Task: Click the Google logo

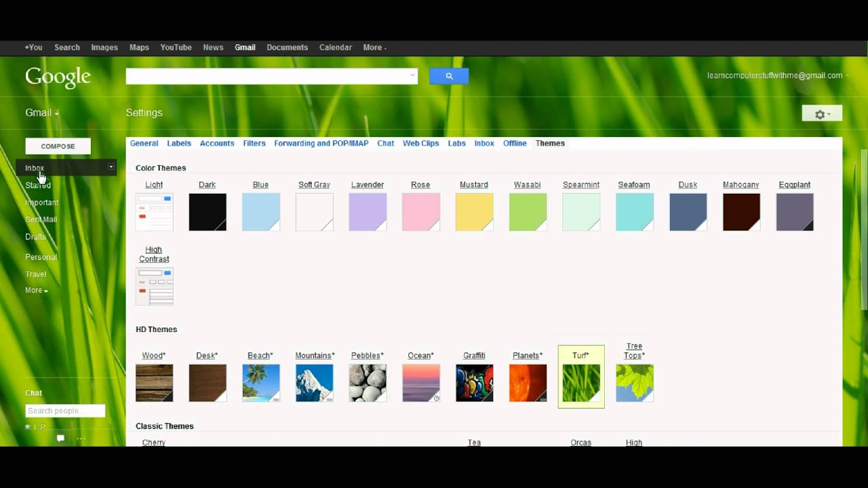Action: (x=58, y=77)
